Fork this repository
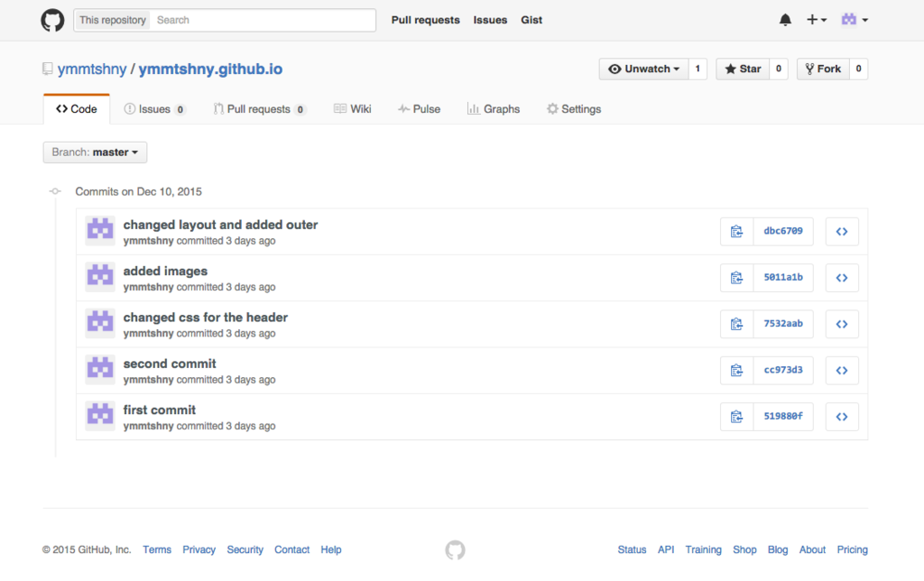Screen dimensions: 924x581 tap(823, 69)
